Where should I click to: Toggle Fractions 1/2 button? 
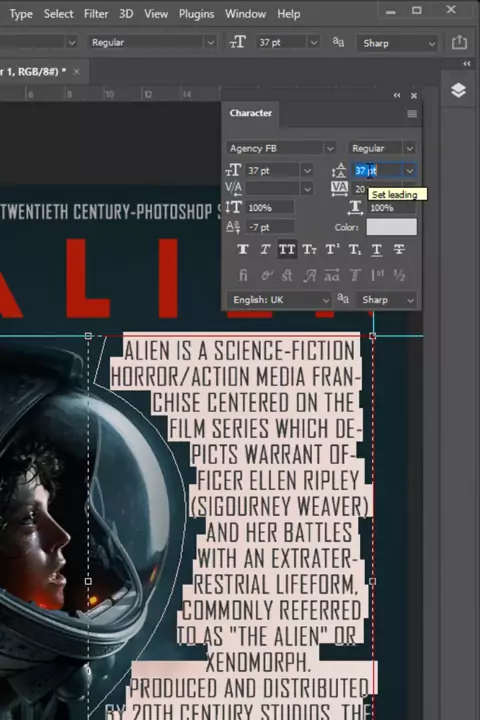point(399,275)
